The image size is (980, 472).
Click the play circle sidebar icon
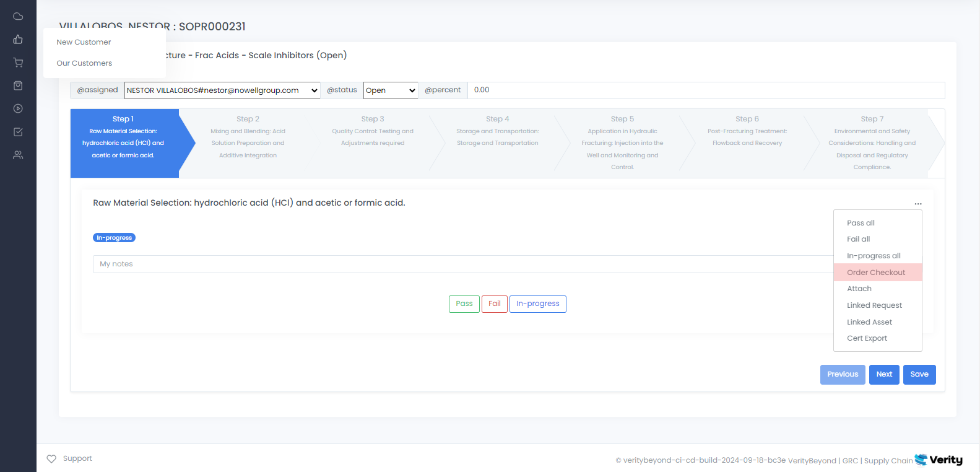[x=18, y=108]
